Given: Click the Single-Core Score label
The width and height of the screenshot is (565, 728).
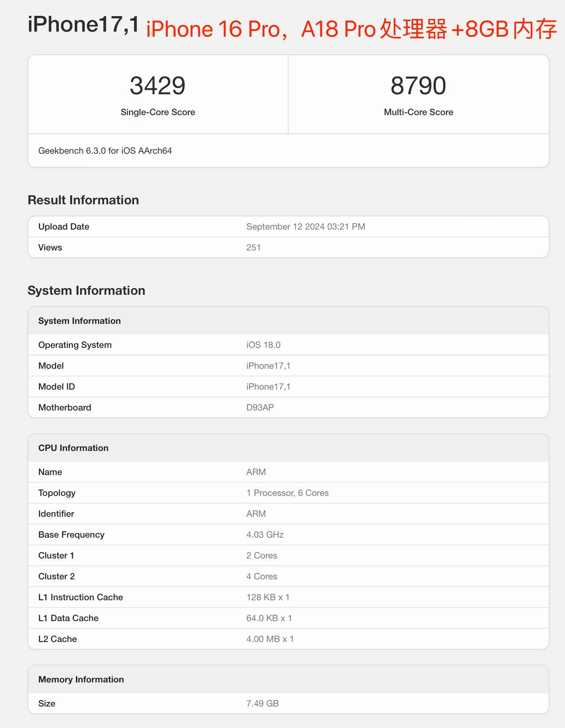Looking at the screenshot, I should pos(158,112).
